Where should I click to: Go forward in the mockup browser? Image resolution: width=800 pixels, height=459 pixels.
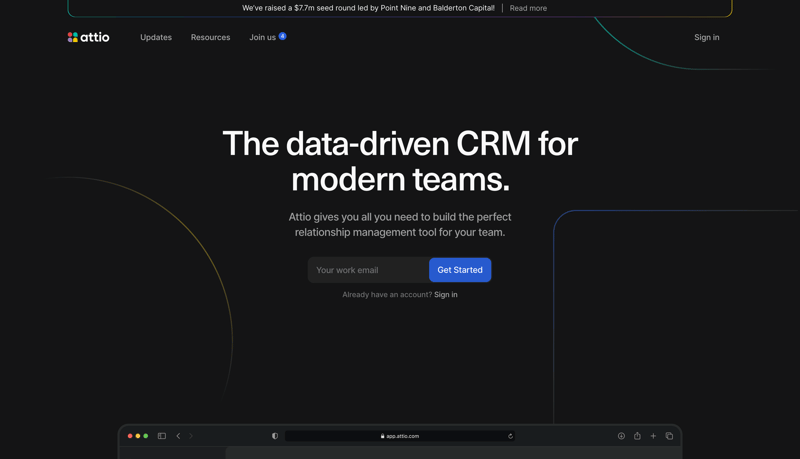[191, 436]
